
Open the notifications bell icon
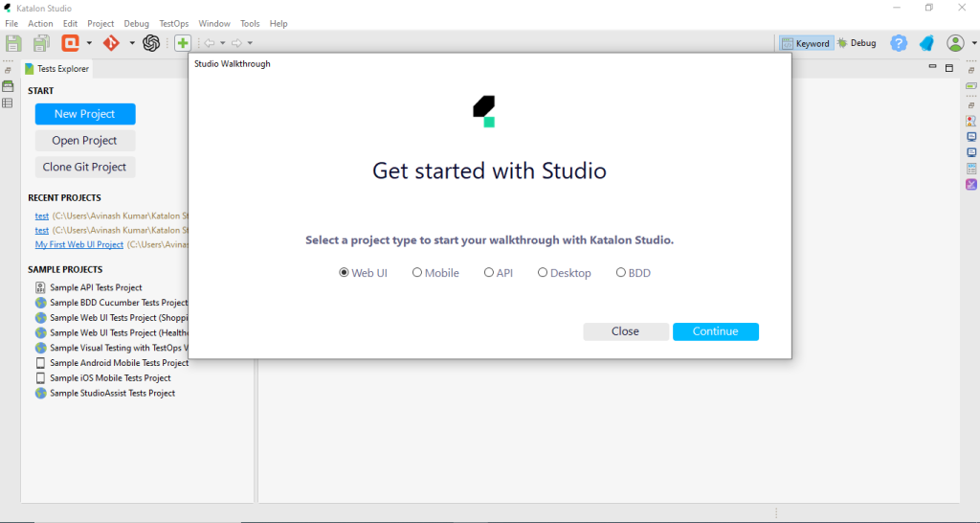pos(926,43)
